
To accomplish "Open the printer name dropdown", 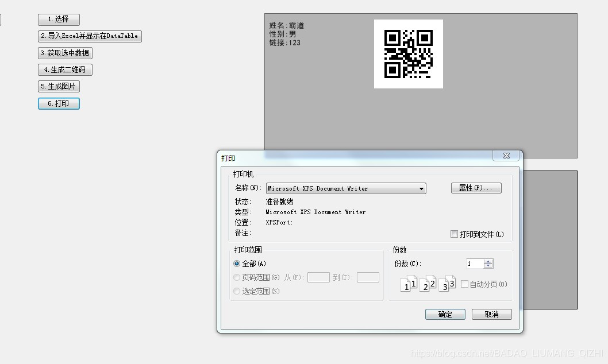I will point(422,188).
